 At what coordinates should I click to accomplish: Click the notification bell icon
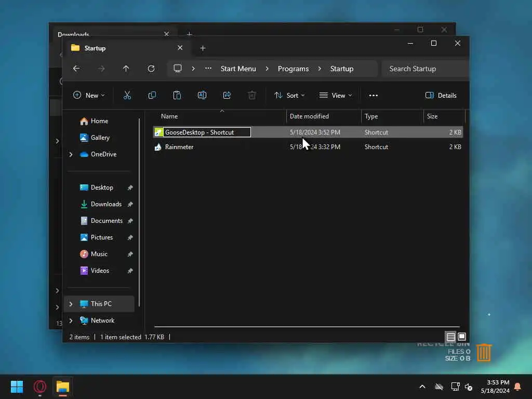518,387
